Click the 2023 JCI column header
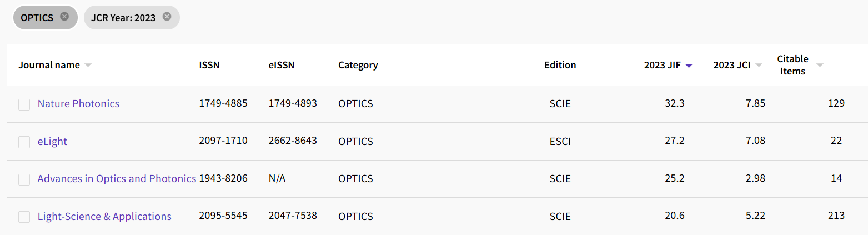868x235 pixels. pyautogui.click(x=731, y=65)
